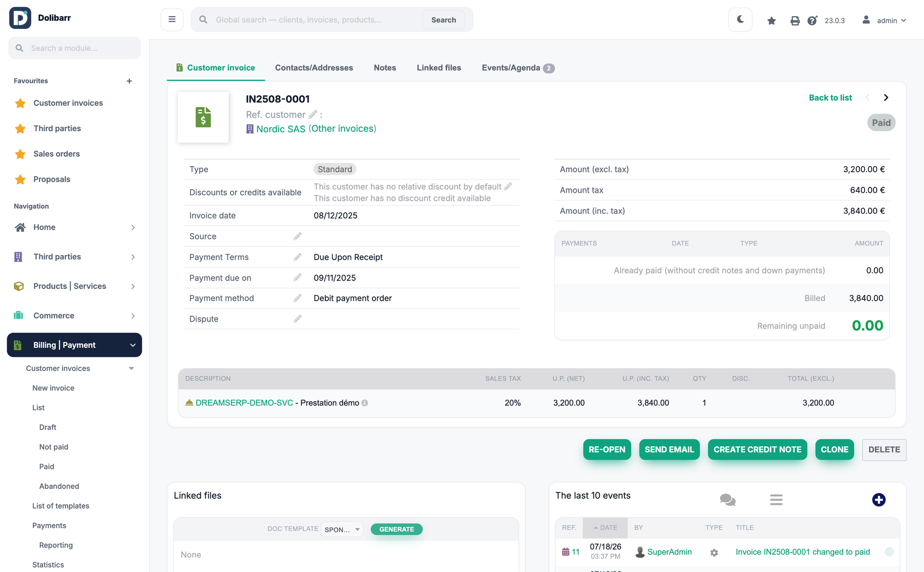Image resolution: width=924 pixels, height=572 pixels.
Task: Expand the Commerce navigation chevron
Action: (133, 316)
